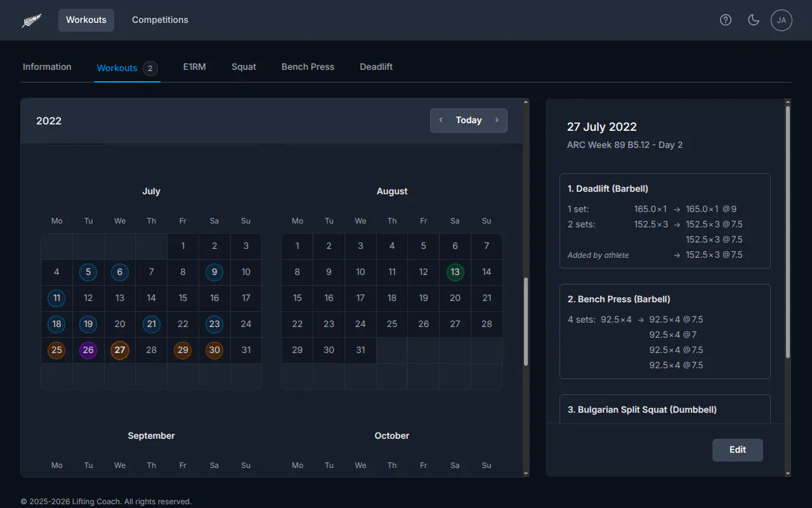Click the Today button
The height and width of the screenshot is (508, 812).
(469, 120)
